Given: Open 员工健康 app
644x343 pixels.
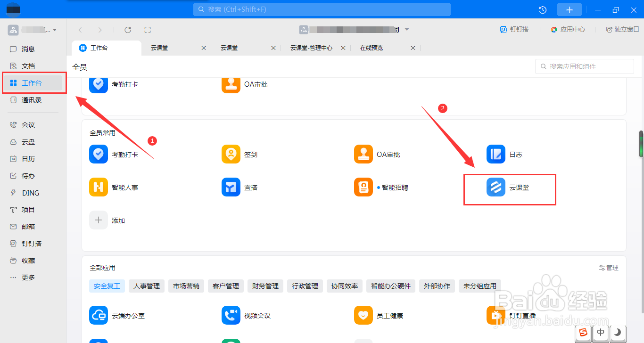Looking at the screenshot, I should pyautogui.click(x=379, y=316).
